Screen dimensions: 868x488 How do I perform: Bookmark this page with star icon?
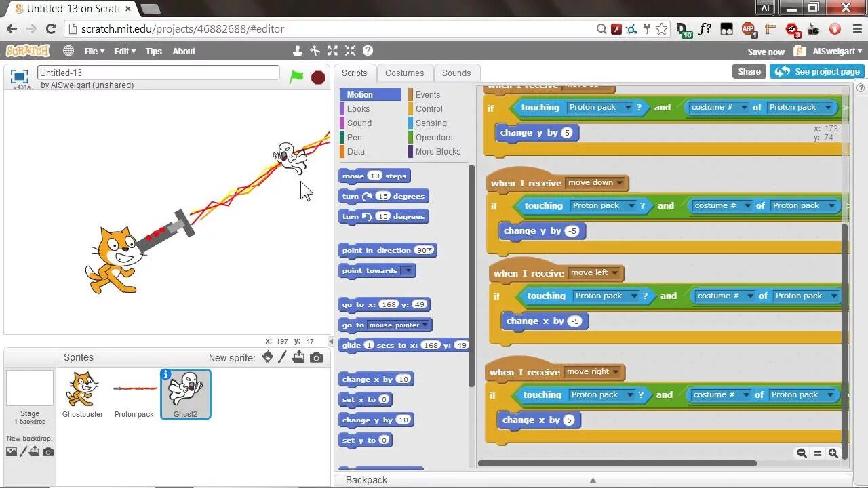tap(661, 28)
